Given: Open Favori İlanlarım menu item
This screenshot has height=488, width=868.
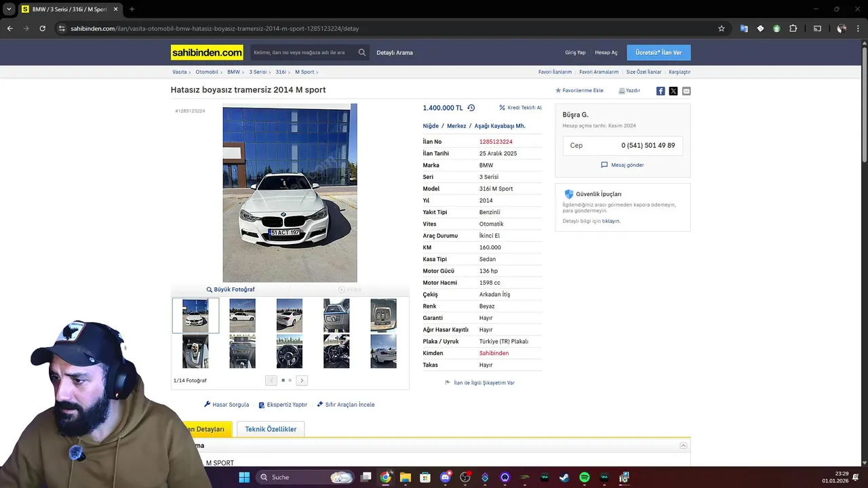Looking at the screenshot, I should point(555,72).
